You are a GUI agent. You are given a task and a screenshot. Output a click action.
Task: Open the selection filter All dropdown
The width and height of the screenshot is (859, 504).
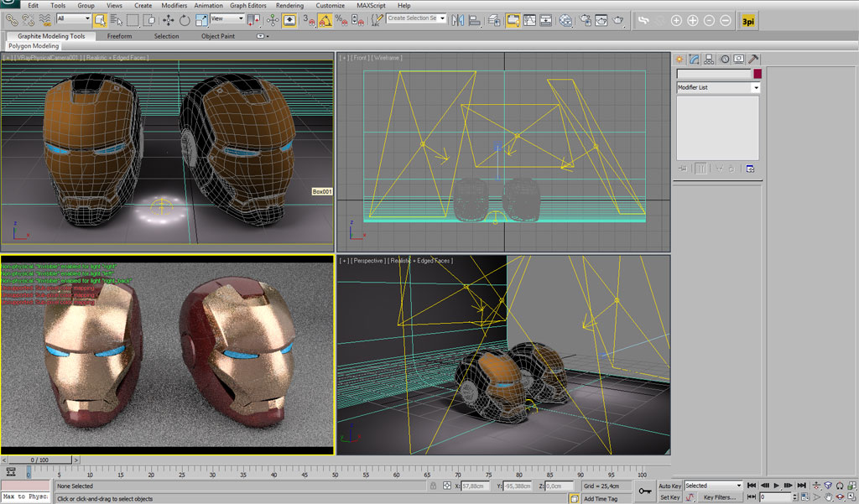pos(74,18)
